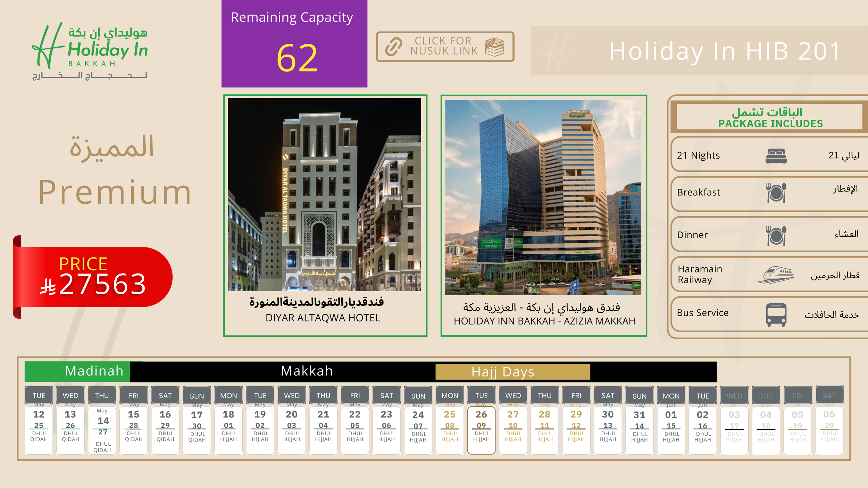The width and height of the screenshot is (868, 488).
Task: Click the Dinner plate and fork icon
Action: (776, 236)
